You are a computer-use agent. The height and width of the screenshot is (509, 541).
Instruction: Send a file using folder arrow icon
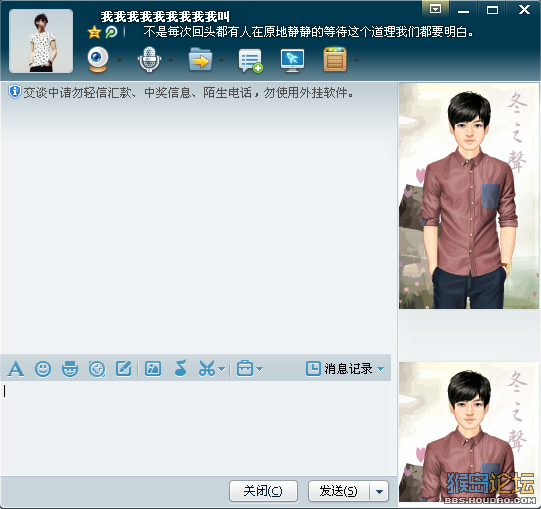click(200, 60)
